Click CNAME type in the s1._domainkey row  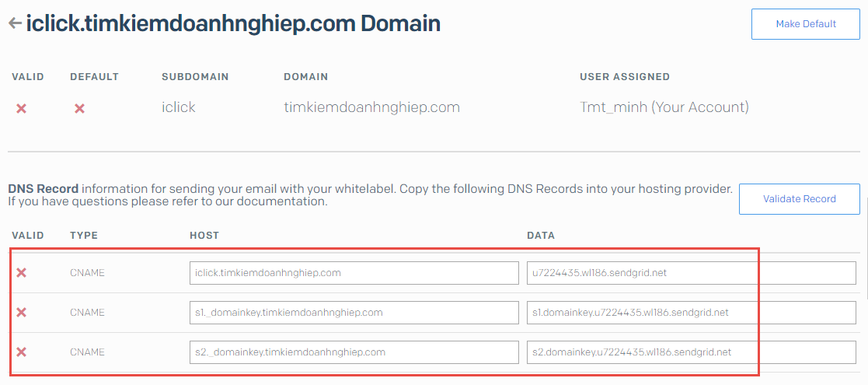pyautogui.click(x=88, y=313)
